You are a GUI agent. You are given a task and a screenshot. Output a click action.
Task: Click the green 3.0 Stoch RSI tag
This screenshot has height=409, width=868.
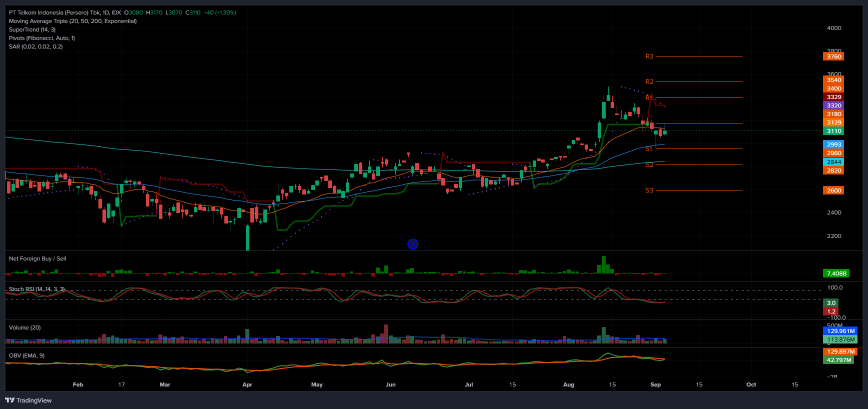831,303
